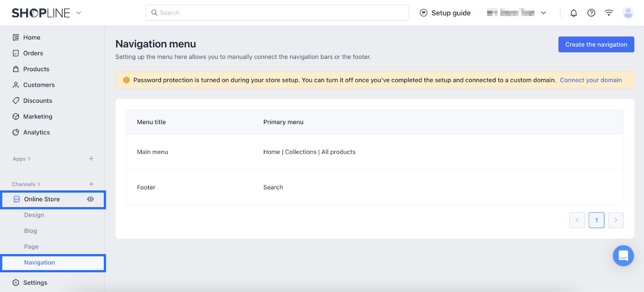Screen dimensions: 644x292
Task: Preview the online store via eye icon
Action: coord(91,199)
